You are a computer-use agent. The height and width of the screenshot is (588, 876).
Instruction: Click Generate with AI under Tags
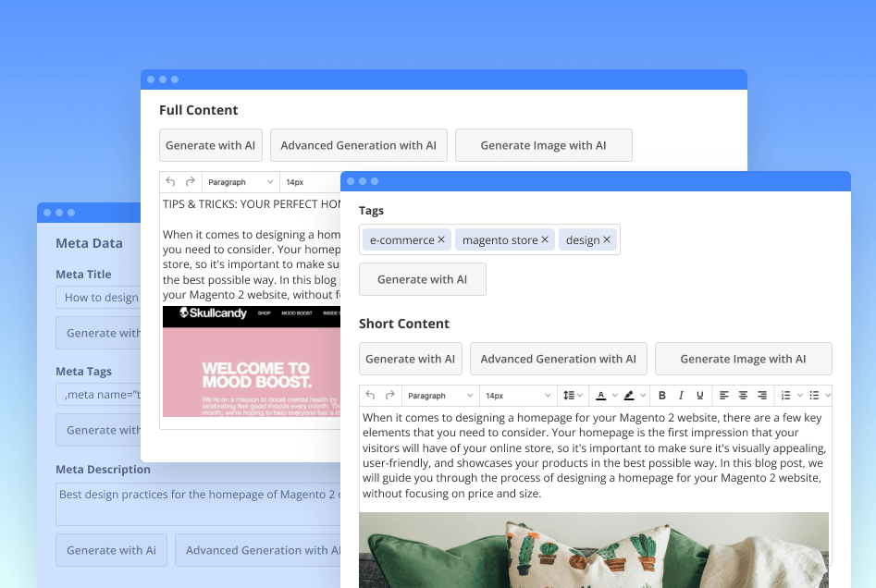click(422, 279)
